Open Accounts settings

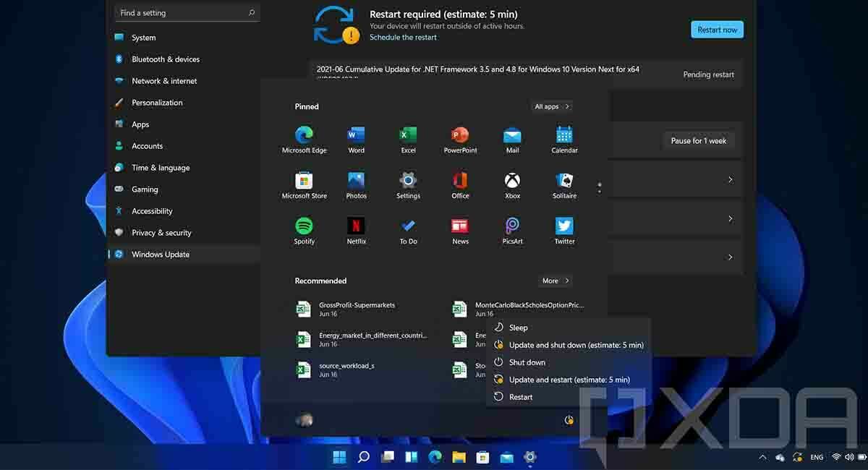point(184,146)
